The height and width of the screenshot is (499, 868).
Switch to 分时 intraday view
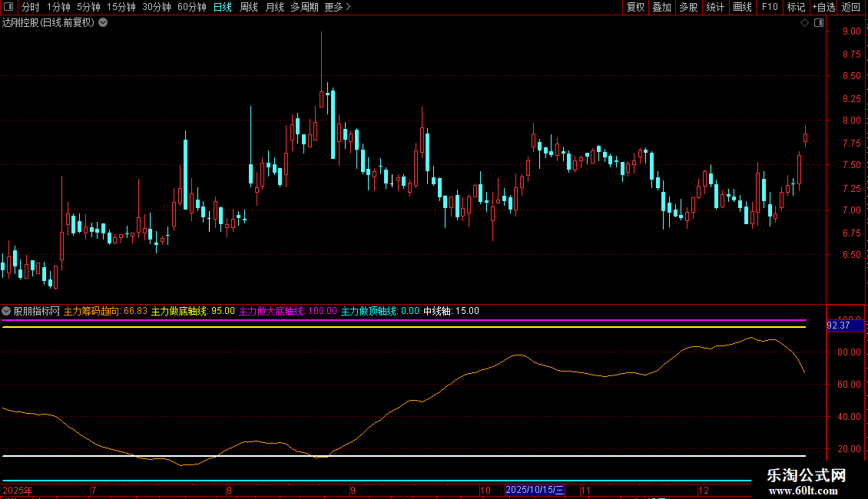(x=30, y=8)
